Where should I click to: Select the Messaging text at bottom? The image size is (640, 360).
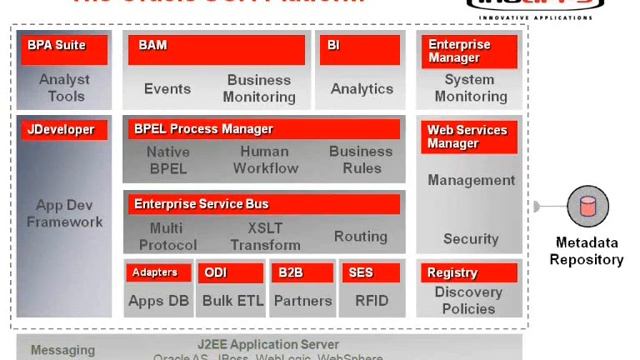click(63, 350)
